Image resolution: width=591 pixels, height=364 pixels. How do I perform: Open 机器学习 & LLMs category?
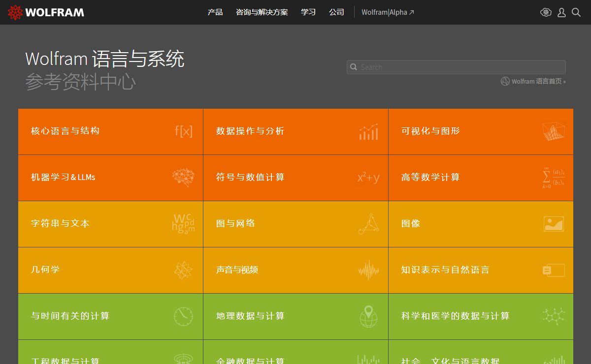click(110, 178)
